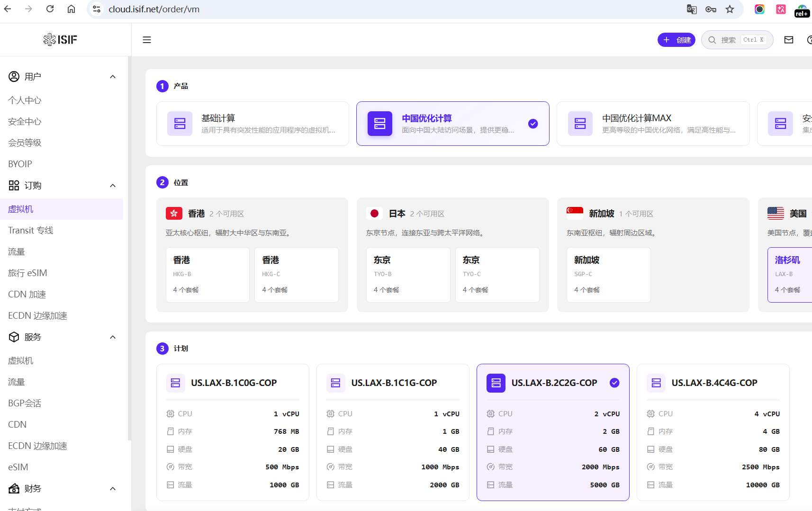Click the 服务 cube icon

[x=14, y=337]
